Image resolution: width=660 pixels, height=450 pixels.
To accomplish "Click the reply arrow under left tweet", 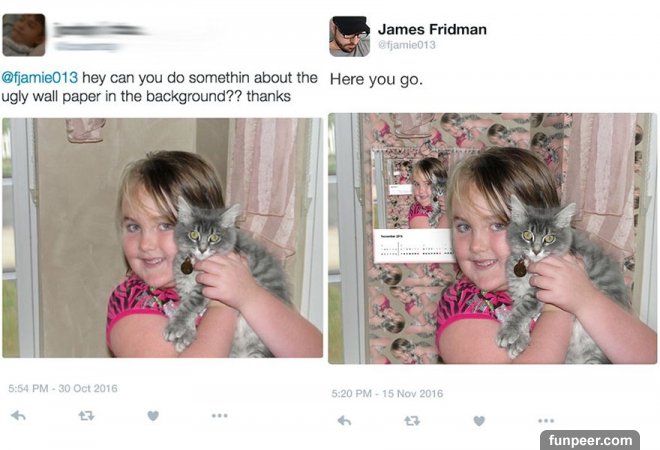I will 18,415.
